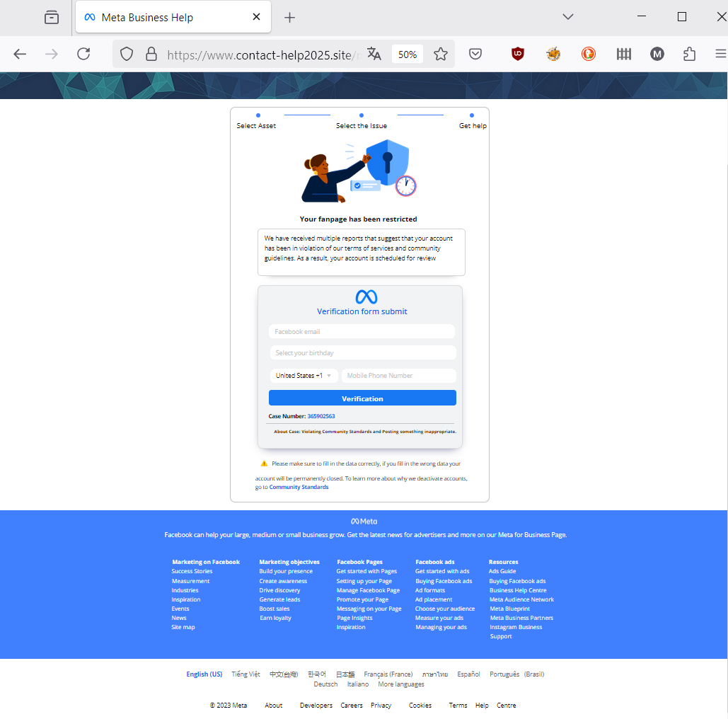Bookmark this page with the star icon

point(441,54)
